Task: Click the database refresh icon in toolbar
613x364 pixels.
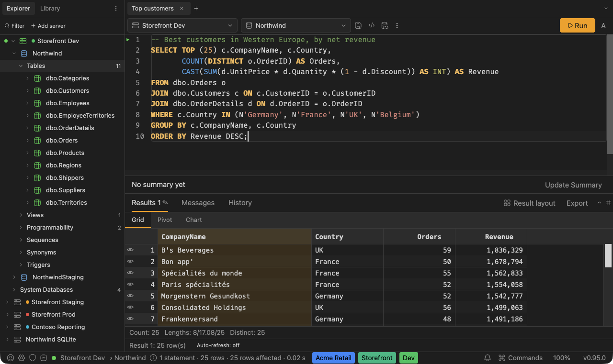Action: tap(384, 25)
